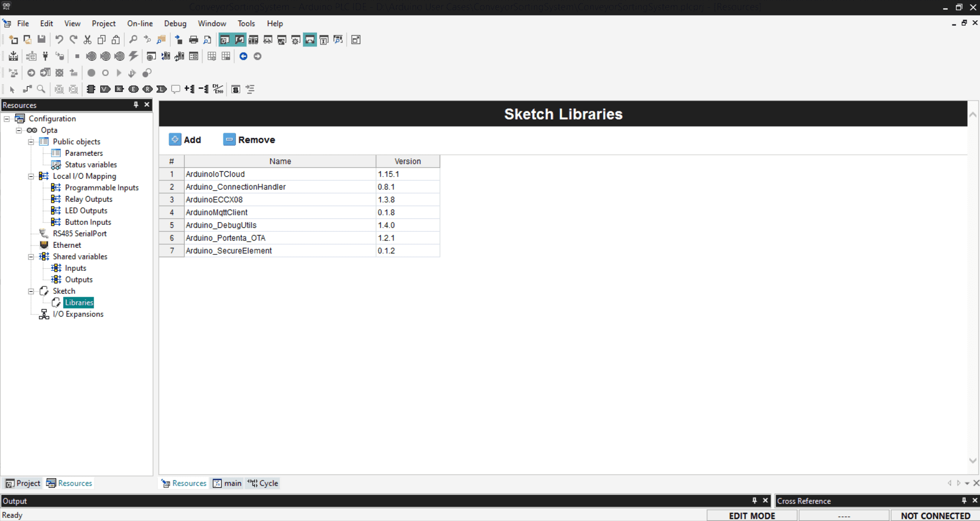Collapse the Local I/O Mapping node

[31, 176]
